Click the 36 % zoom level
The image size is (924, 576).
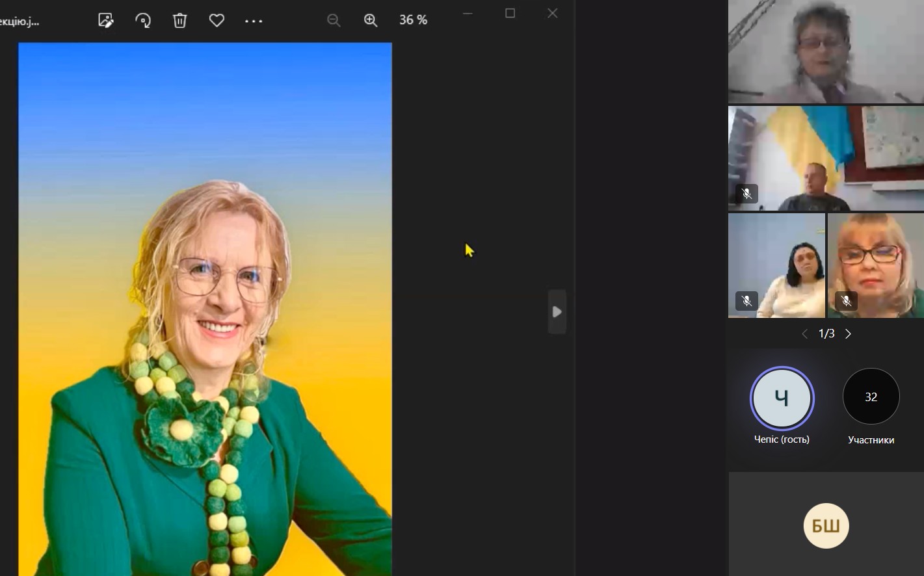coord(413,21)
